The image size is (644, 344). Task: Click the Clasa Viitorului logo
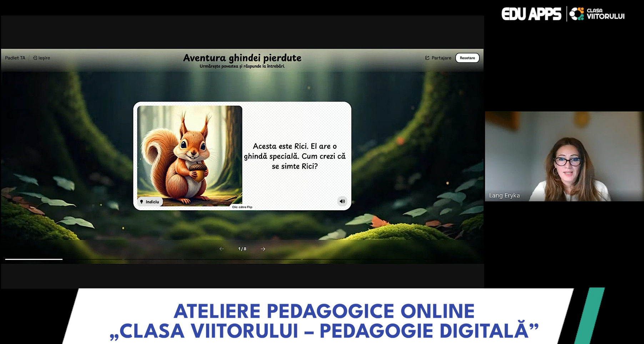(597, 14)
